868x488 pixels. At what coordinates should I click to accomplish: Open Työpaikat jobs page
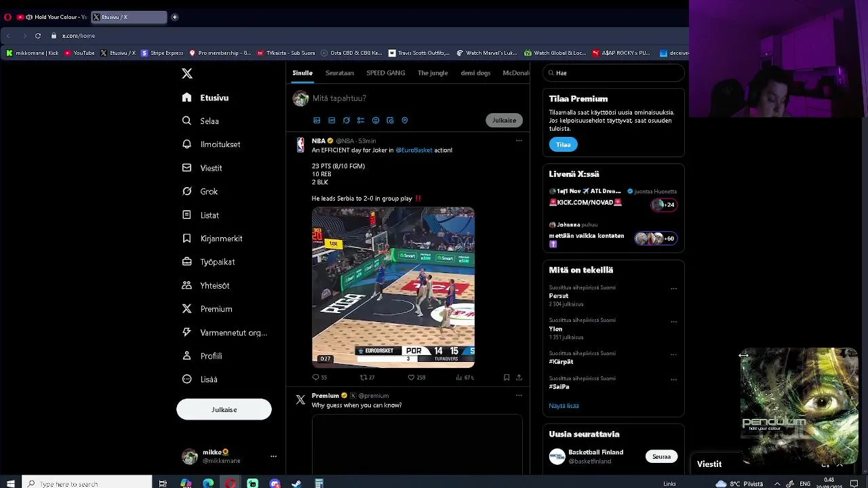pyautogui.click(x=209, y=262)
